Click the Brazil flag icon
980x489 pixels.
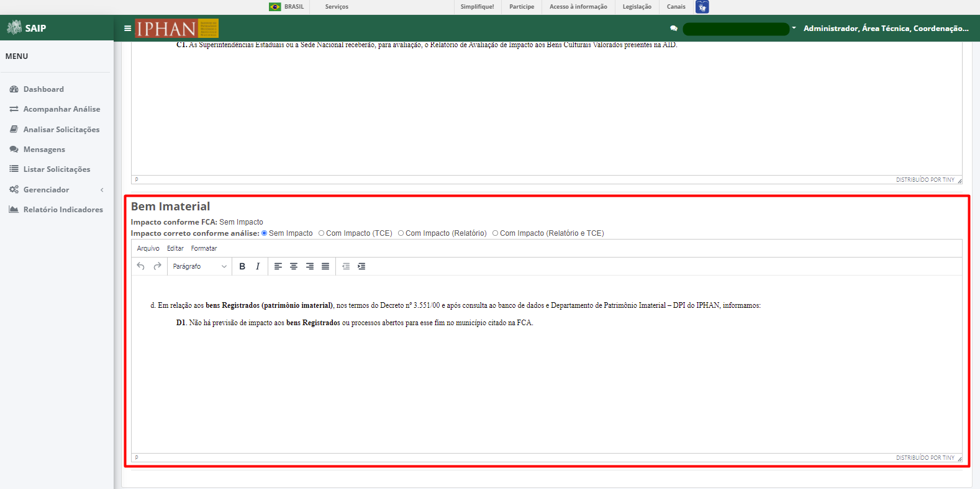click(x=274, y=7)
